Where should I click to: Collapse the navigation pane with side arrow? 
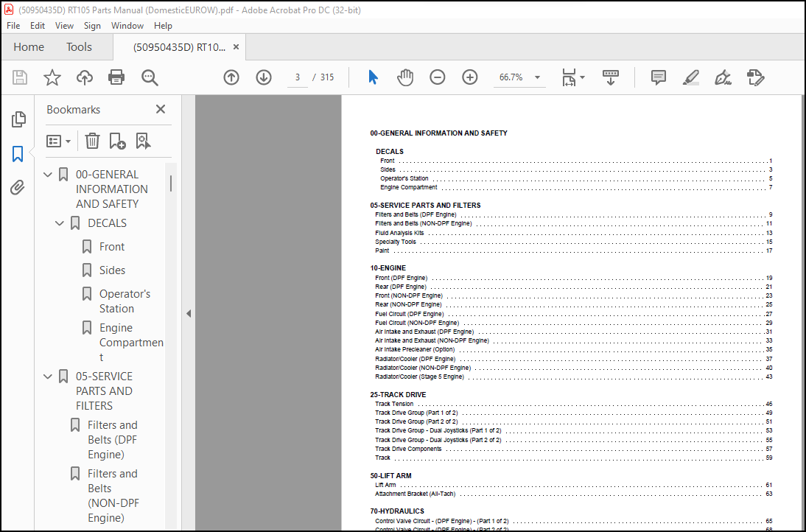[x=189, y=313]
